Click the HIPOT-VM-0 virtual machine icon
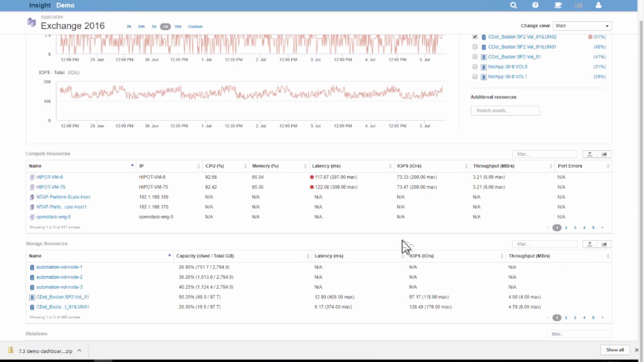This screenshot has width=644, height=362. point(32,177)
